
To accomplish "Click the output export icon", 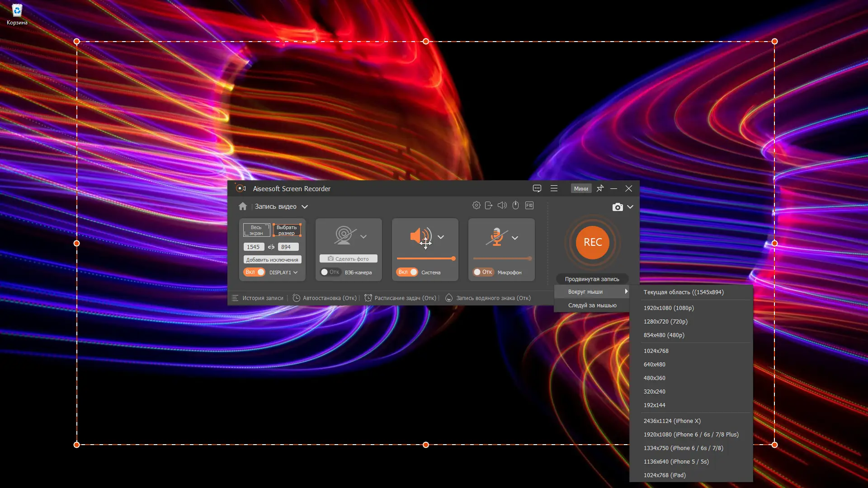I will 489,206.
